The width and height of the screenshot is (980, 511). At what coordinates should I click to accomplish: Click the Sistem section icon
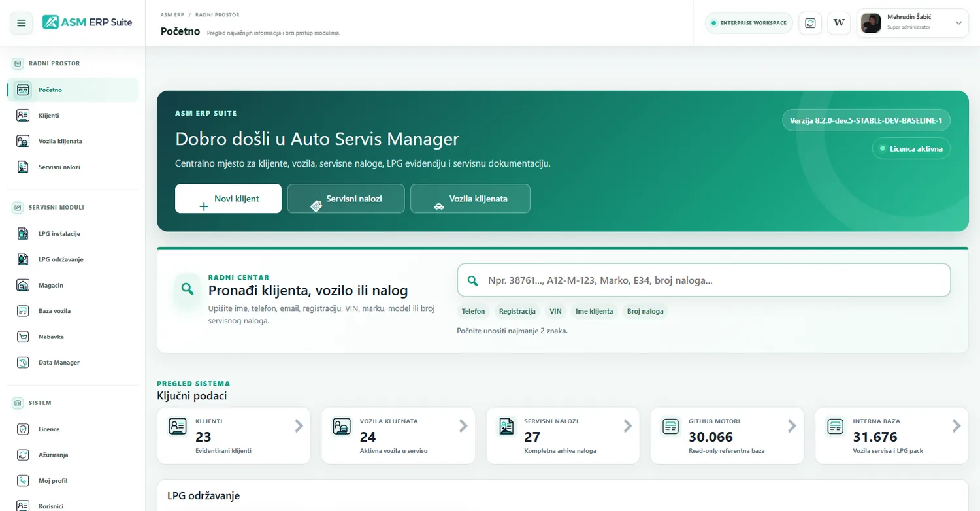[x=18, y=403]
